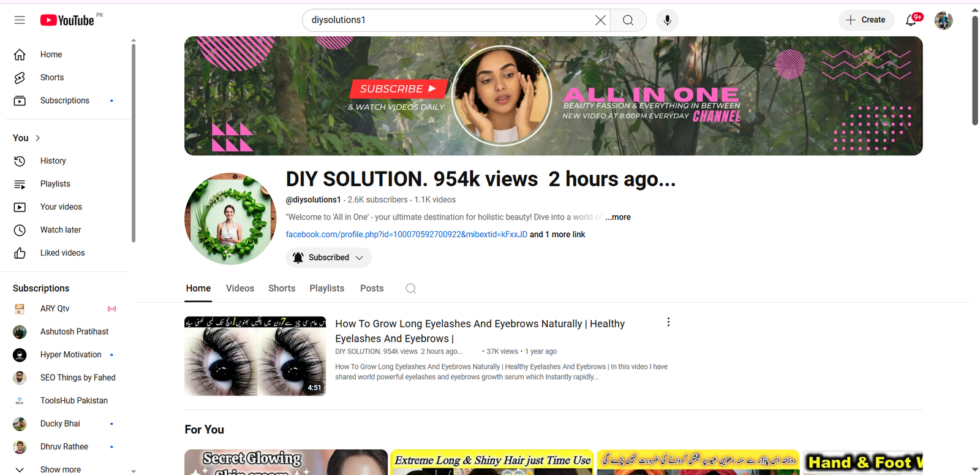Go to YouTube home via logo

[67, 20]
